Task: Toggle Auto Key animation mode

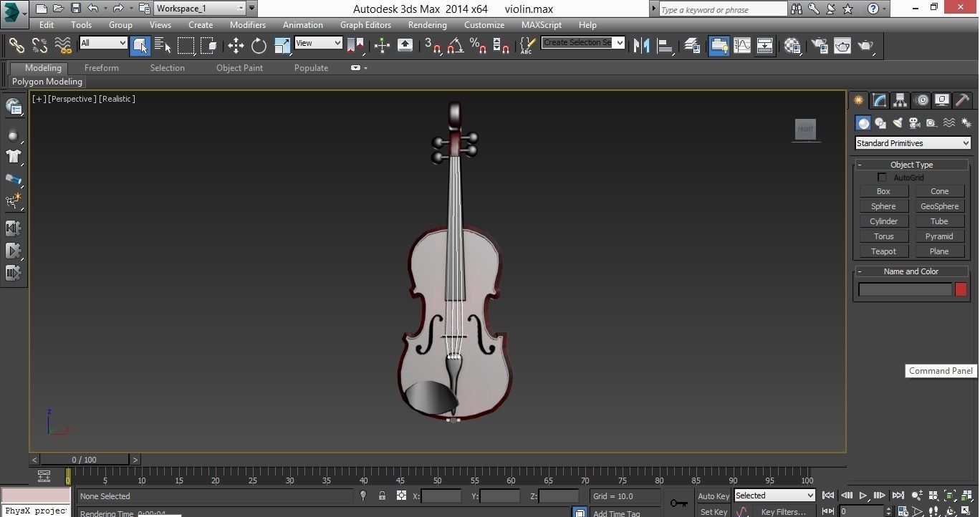Action: (x=714, y=496)
